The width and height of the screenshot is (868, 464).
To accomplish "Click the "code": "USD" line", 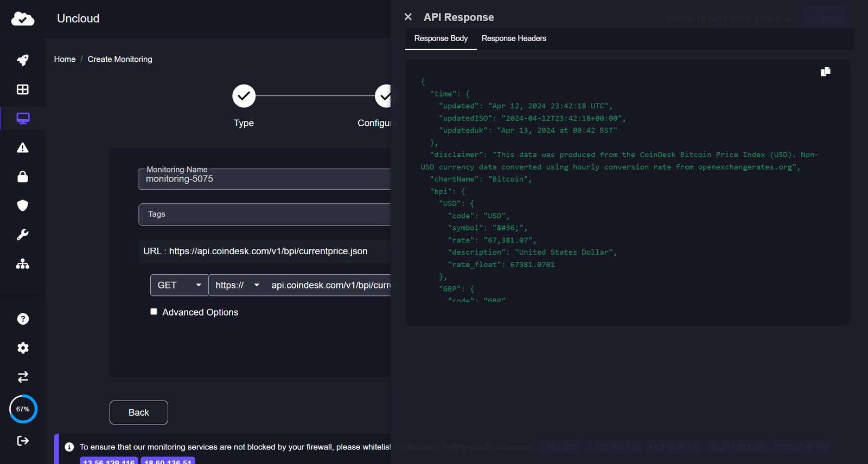I will click(478, 216).
